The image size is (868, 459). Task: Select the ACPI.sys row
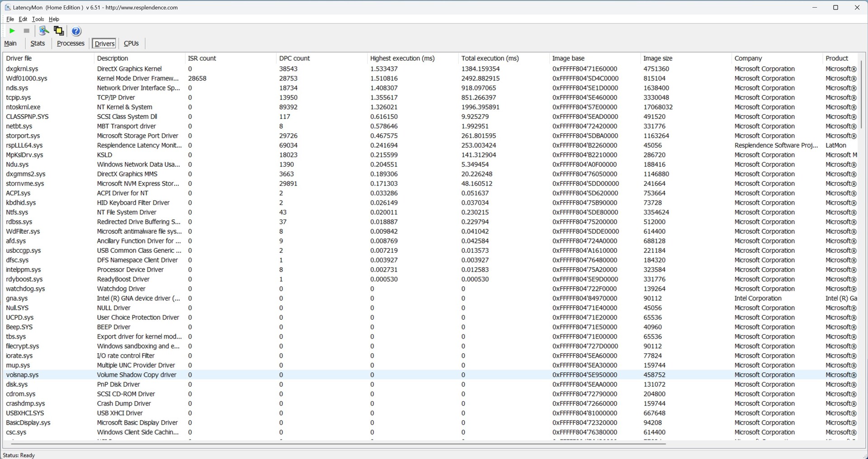pos(431,193)
